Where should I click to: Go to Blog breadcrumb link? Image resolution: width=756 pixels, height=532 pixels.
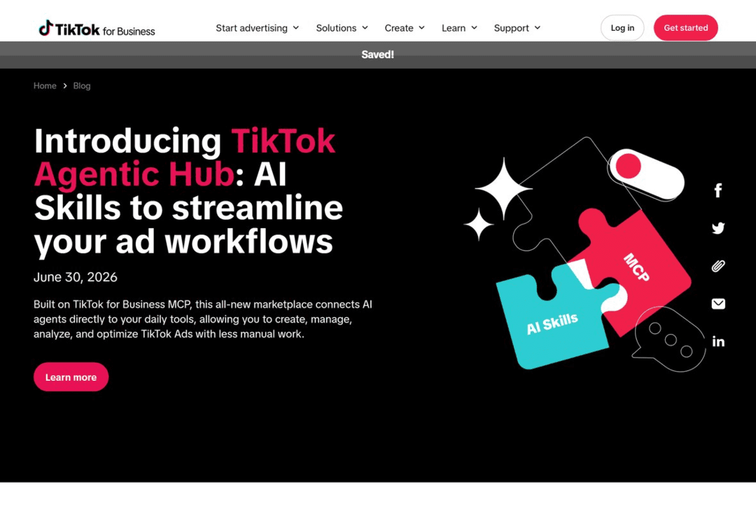(x=81, y=86)
